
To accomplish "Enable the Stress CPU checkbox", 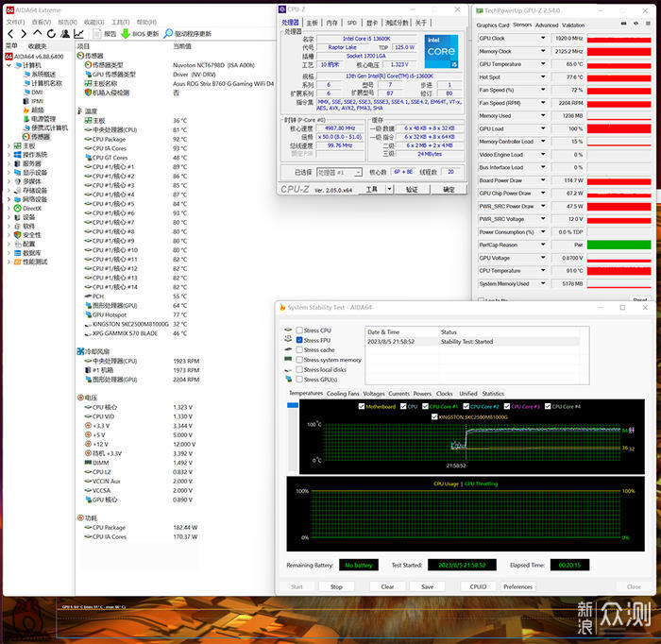I will (x=299, y=330).
